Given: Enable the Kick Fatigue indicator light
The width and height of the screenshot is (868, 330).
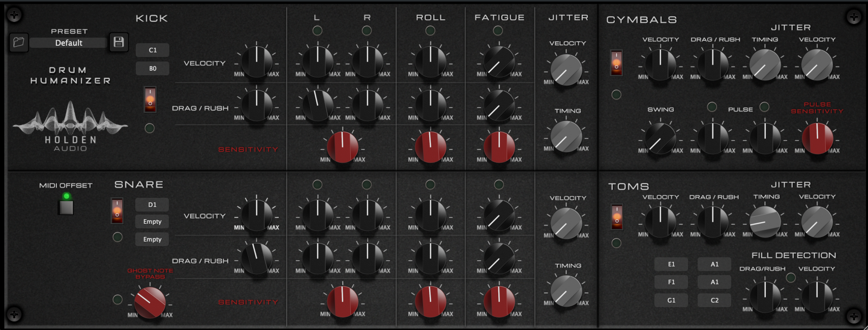Looking at the screenshot, I should pos(498,31).
